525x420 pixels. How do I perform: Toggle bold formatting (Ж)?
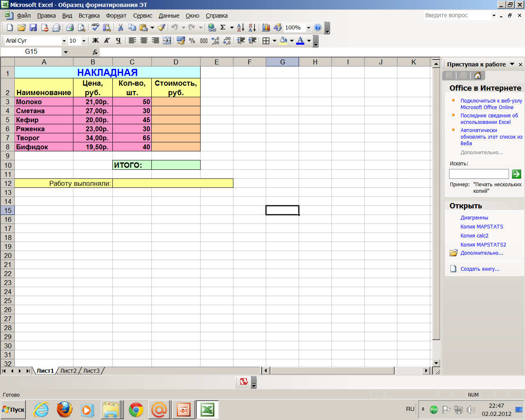pyautogui.click(x=95, y=41)
